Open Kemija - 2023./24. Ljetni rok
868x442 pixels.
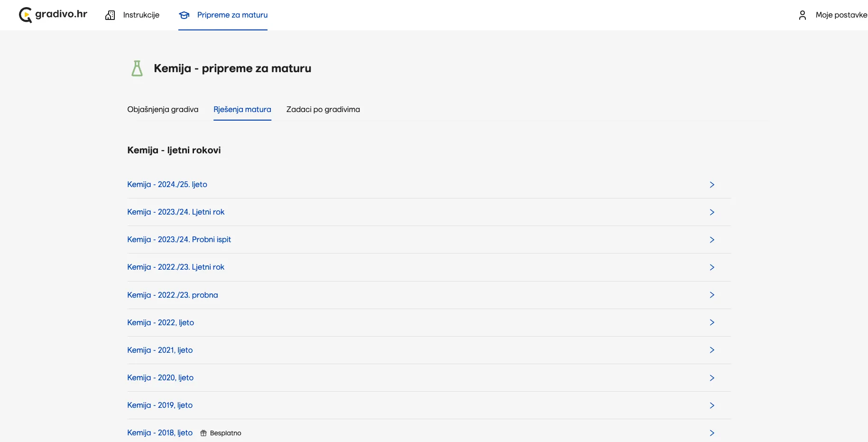(x=175, y=212)
